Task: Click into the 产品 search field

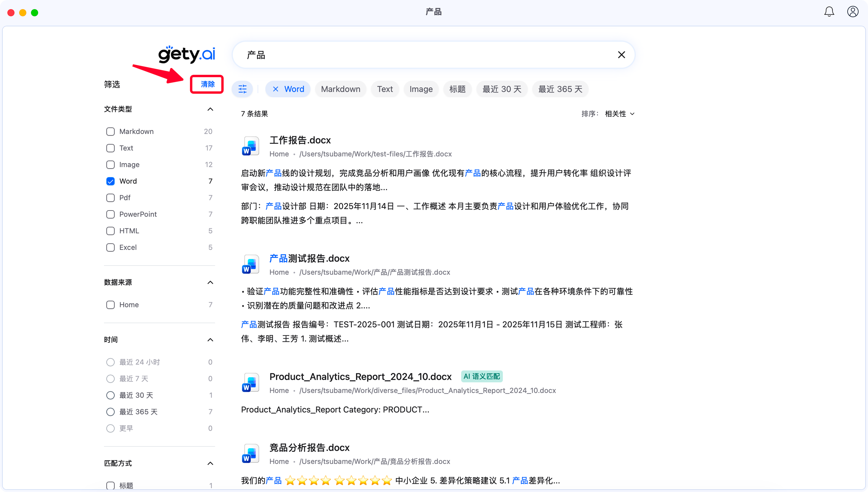Action: tap(422, 55)
